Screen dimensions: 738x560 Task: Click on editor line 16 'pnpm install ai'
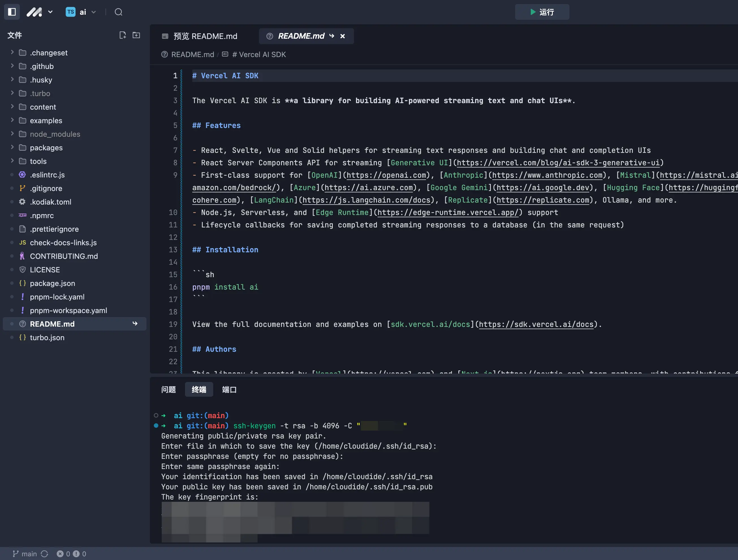225,287
